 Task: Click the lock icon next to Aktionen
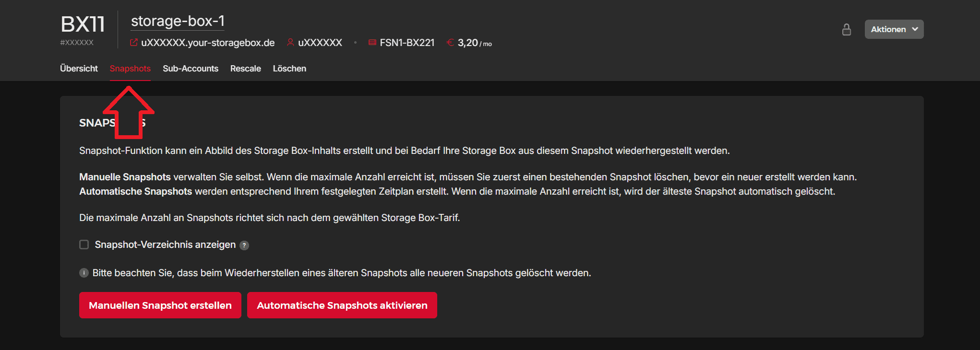[x=847, y=29]
